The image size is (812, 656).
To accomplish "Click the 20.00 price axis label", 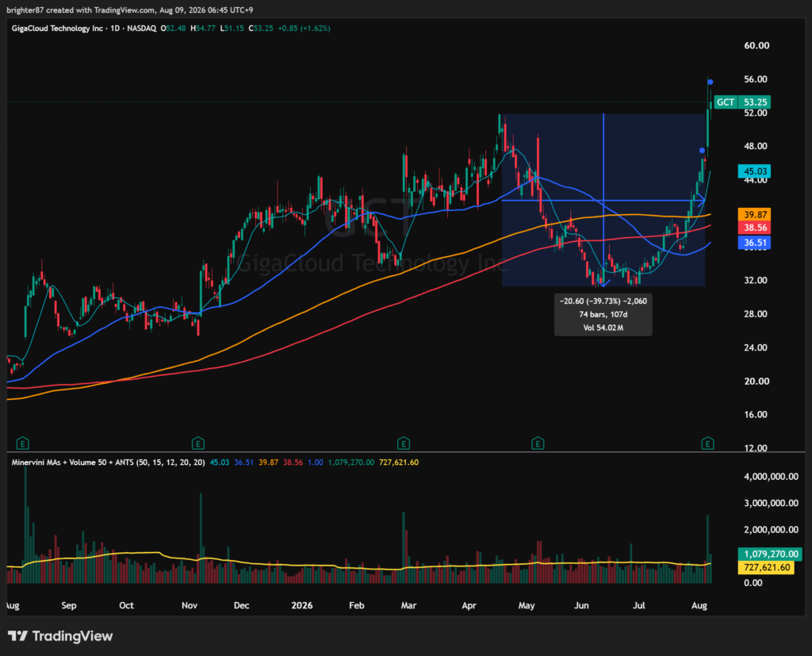I will pos(756,382).
